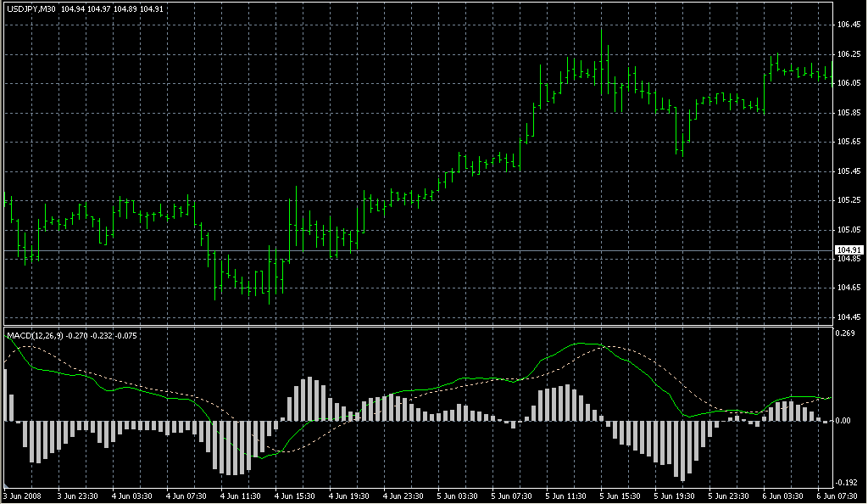Click the MACD(12,26,9) indicator label
The image size is (868, 504).
(x=36, y=336)
